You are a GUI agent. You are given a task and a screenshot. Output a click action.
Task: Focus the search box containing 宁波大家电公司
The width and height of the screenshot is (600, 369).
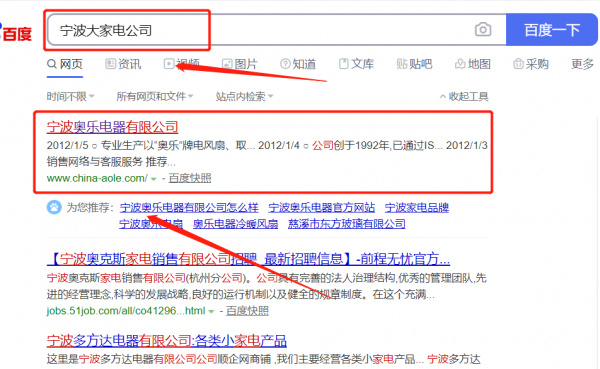tap(277, 30)
